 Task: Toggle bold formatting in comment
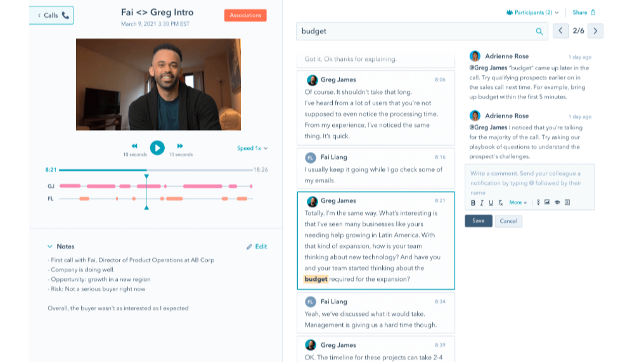pos(473,202)
